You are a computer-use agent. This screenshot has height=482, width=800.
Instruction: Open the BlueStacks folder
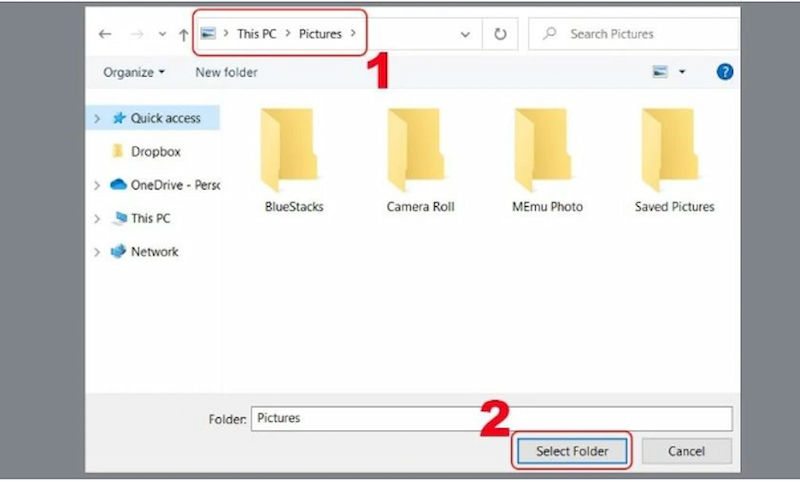[x=294, y=160]
